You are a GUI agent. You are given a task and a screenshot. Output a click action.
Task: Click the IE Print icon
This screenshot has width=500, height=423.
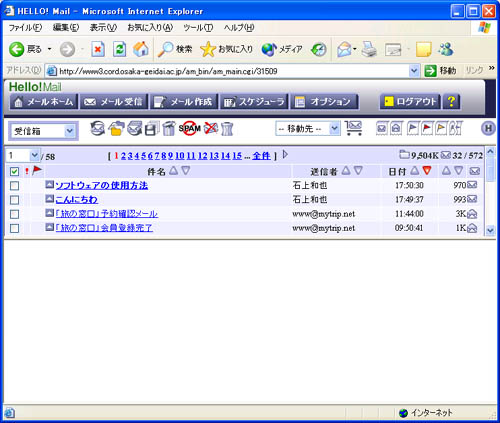(x=369, y=49)
